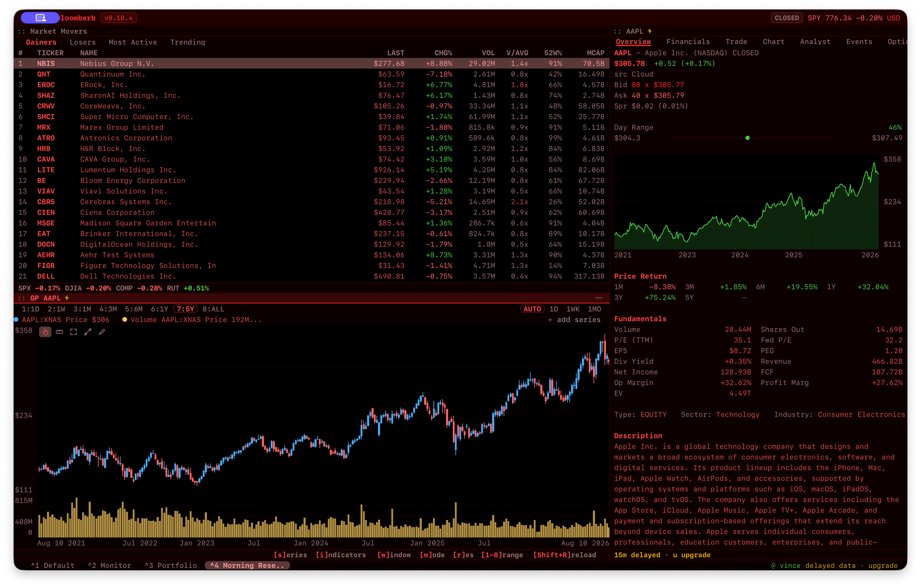Open the three-dot menu of the GP AAPL panel
This screenshot has width=921, height=588.
coord(599,298)
